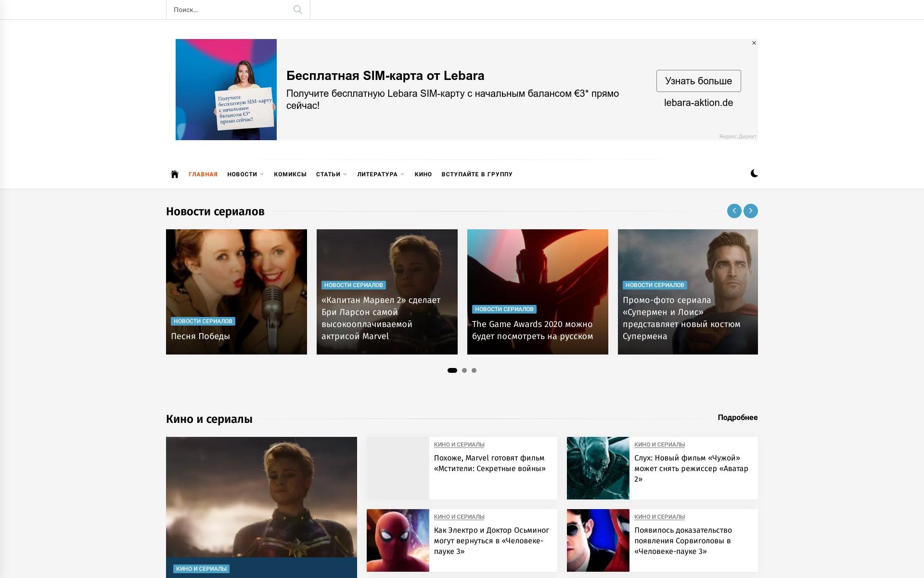Open the Комиксы menu item
This screenshot has height=578, width=924.
[x=290, y=174]
